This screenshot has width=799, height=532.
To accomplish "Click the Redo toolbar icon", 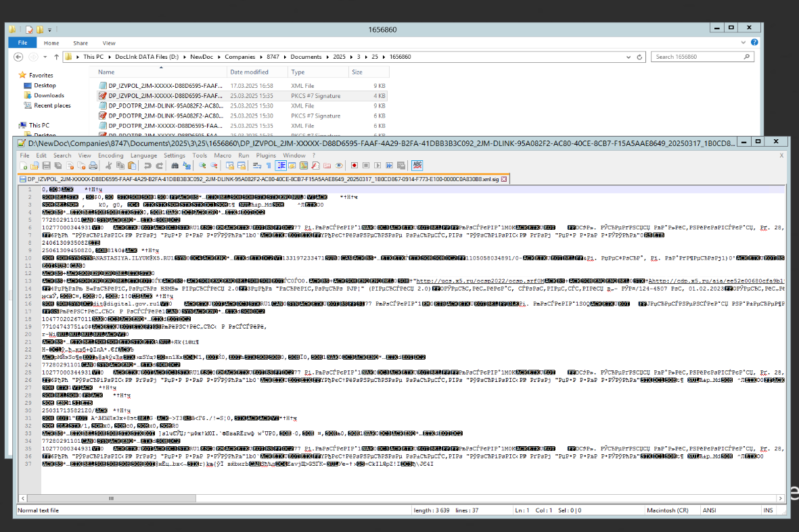I will tap(160, 166).
